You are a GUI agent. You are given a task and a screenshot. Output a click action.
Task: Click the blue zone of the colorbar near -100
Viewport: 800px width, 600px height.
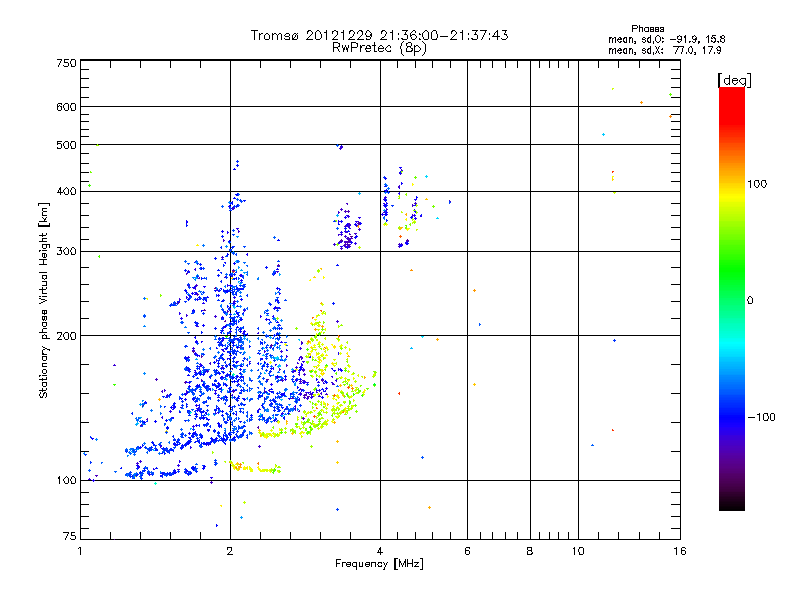(732, 417)
